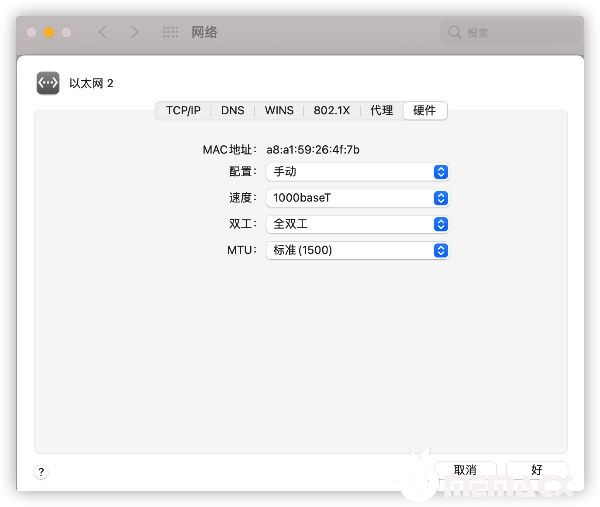Open the 速度 dropdown showing 1000baseT
The width and height of the screenshot is (600, 507).
[x=358, y=198]
